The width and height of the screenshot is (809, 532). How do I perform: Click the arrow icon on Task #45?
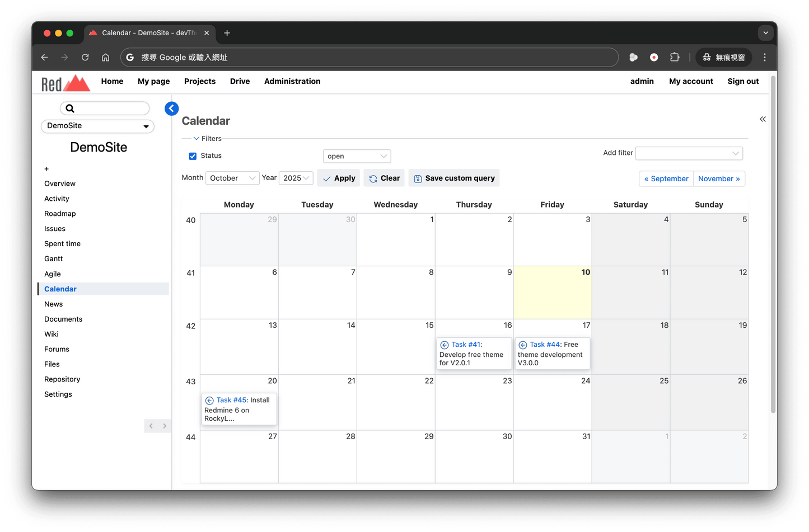[209, 401]
